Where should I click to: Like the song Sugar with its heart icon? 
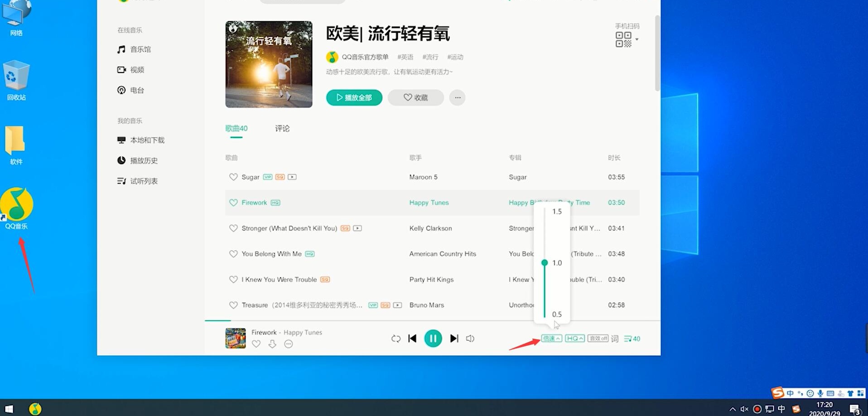pyautogui.click(x=233, y=177)
